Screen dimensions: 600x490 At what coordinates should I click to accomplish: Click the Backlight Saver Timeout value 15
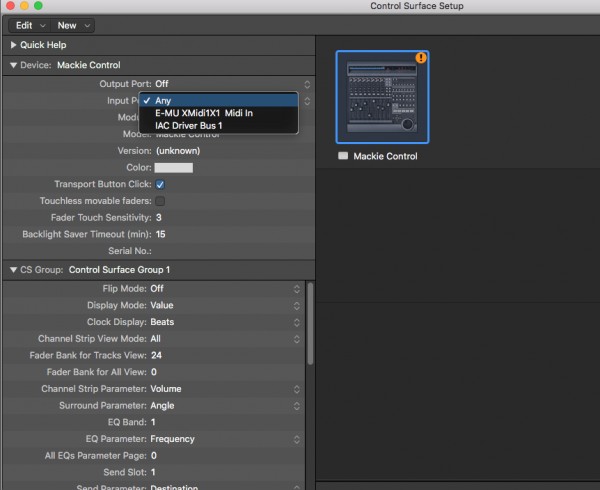click(x=160, y=234)
